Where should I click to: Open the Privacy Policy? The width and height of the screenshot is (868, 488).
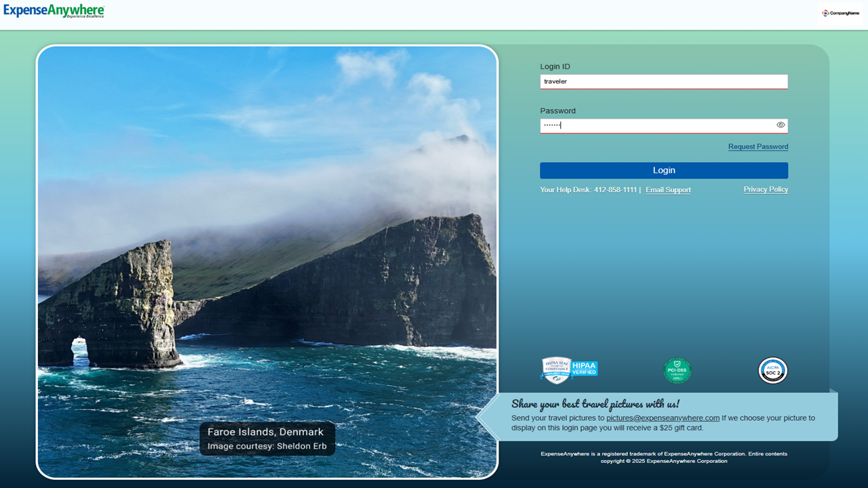tap(766, 189)
